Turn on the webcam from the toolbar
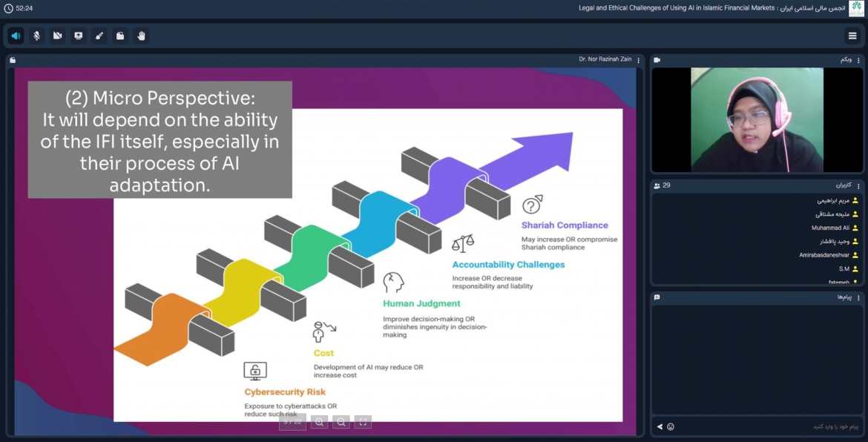The width and height of the screenshot is (868, 442). point(57,36)
